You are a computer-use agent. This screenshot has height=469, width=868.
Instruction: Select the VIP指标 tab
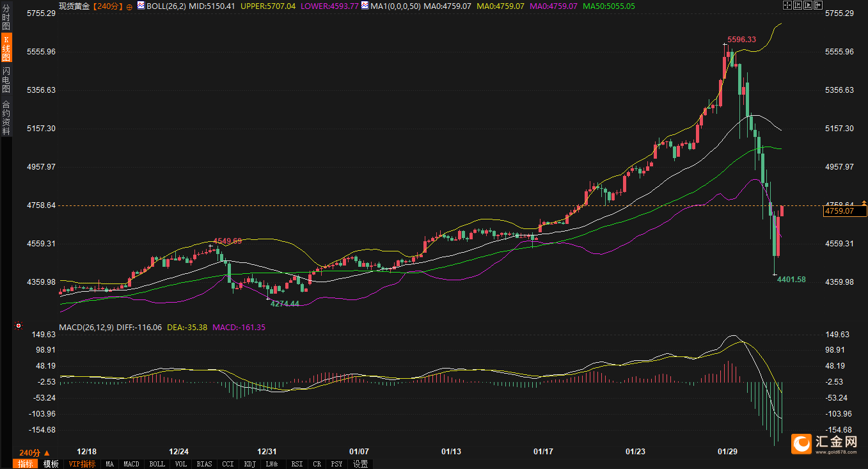point(82,464)
